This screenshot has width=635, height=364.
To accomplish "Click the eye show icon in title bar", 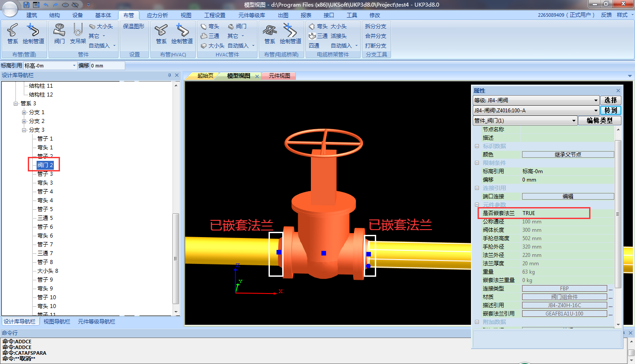I will pos(65,4).
